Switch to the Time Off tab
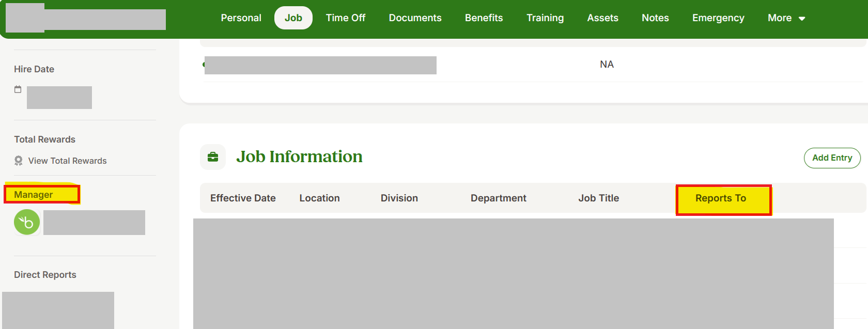 click(346, 18)
